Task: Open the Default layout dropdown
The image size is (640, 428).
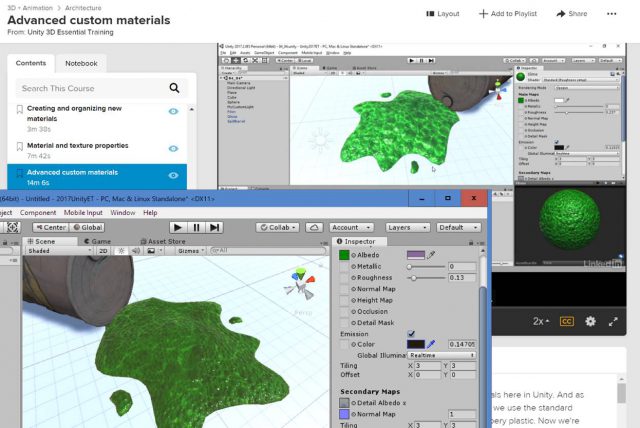Action: [458, 227]
